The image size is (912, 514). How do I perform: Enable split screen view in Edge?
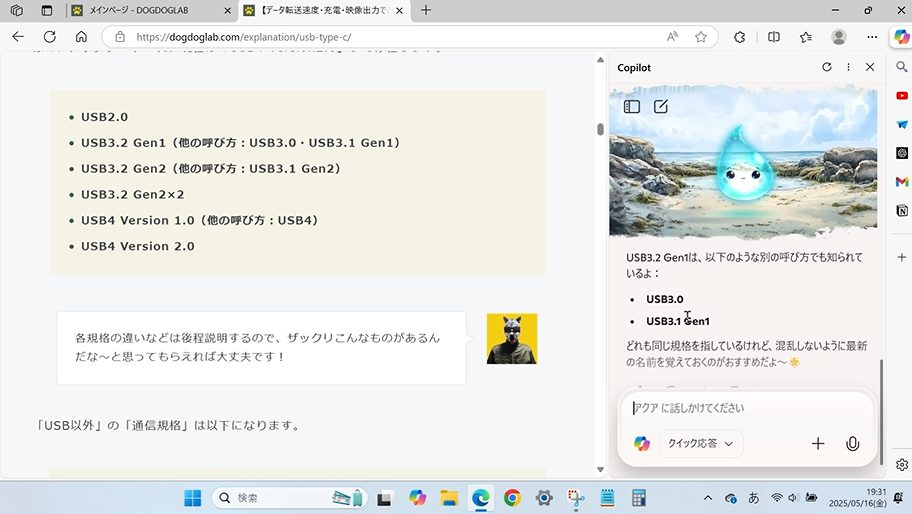point(773,36)
